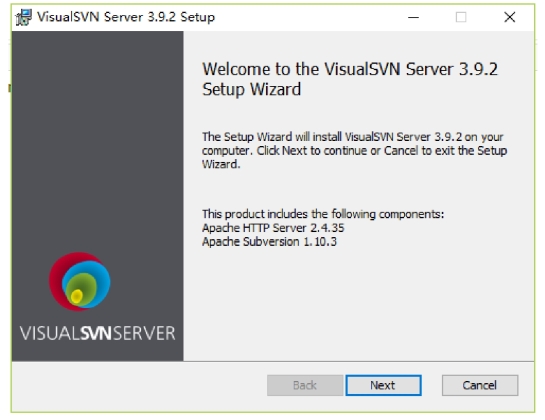Click the grayed-out maximize box
Screen dimensions: 545x420
[x=461, y=17]
